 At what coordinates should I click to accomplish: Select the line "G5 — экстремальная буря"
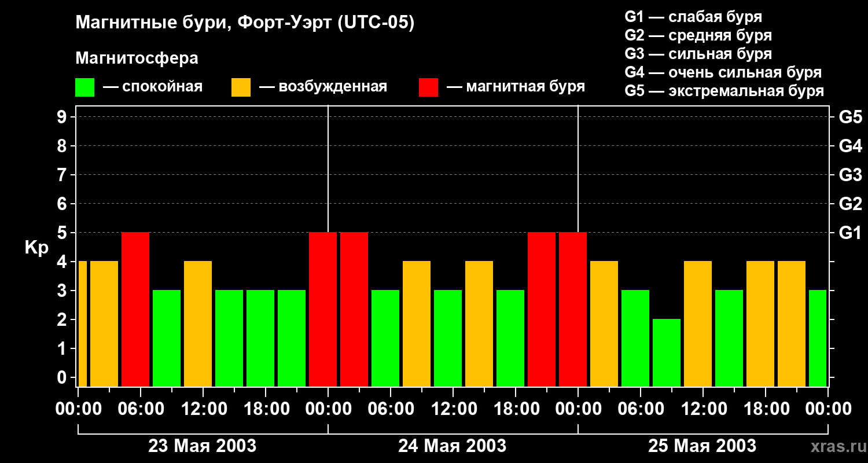click(x=724, y=91)
